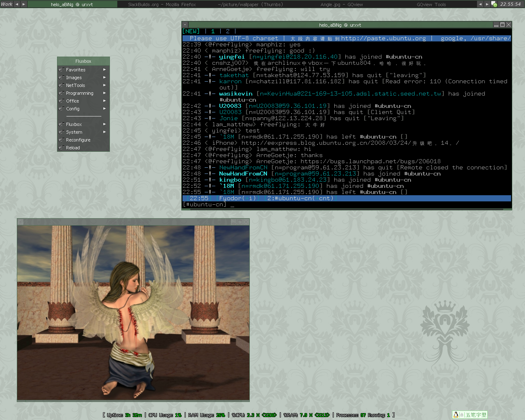Screen dimensions: 525x420
Task: Click the Tux penguin input method icon
Action: [456, 415]
